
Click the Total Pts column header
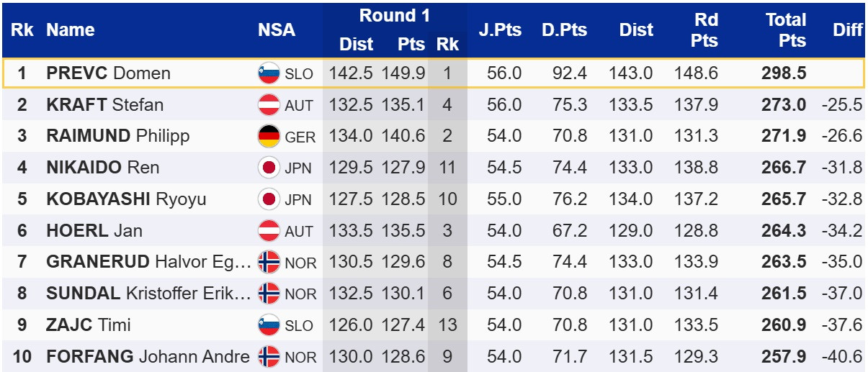[x=785, y=30]
